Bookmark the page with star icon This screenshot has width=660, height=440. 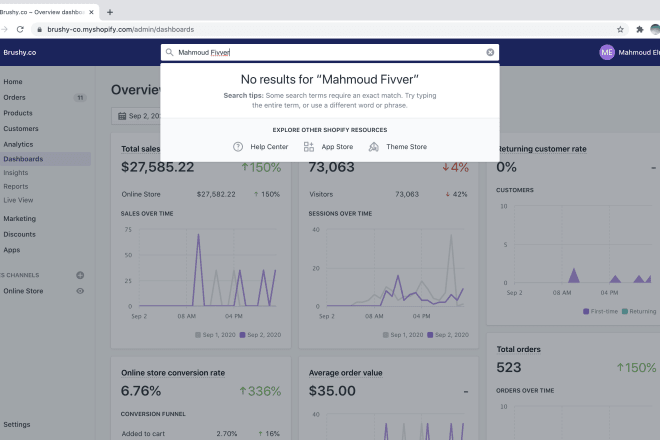(620, 29)
